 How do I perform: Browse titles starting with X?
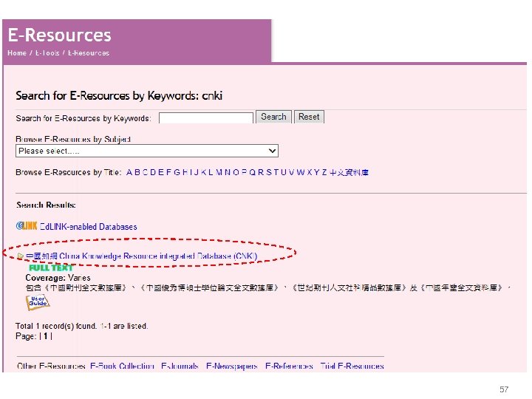309,172
